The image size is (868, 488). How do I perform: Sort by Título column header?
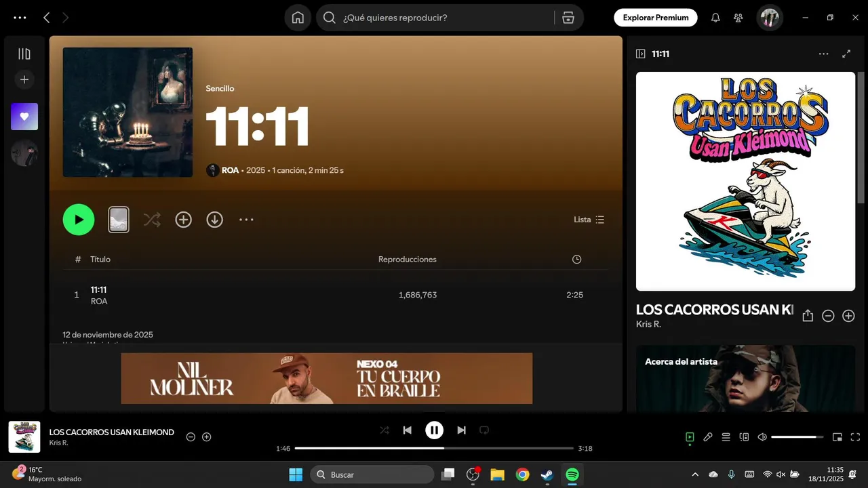[100, 259]
